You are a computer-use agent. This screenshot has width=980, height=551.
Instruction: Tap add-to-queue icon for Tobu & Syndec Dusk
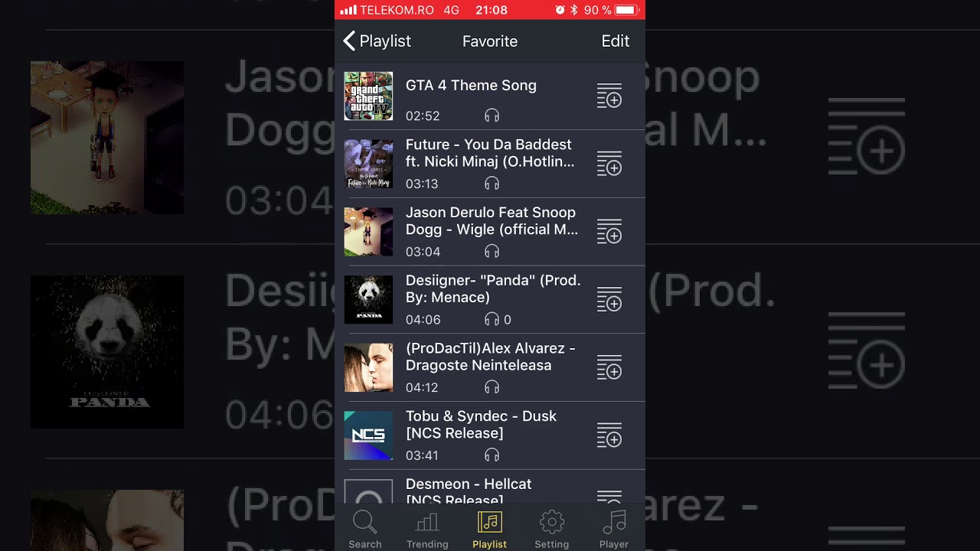[609, 435]
